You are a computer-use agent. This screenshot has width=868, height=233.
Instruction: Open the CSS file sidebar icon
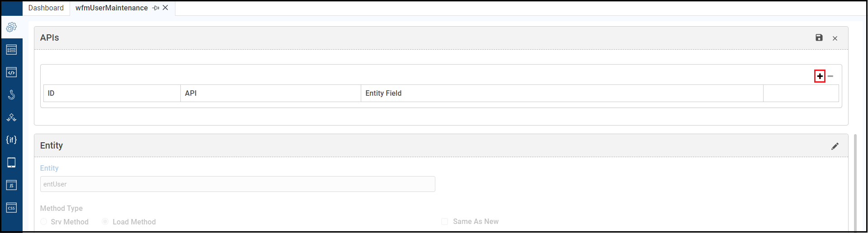(11, 208)
